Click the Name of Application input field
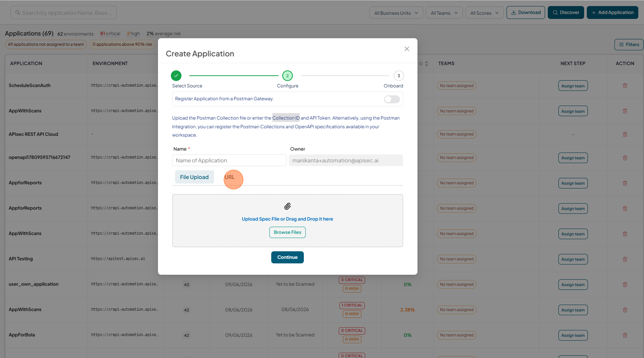The width and height of the screenshot is (644, 358). tap(229, 160)
